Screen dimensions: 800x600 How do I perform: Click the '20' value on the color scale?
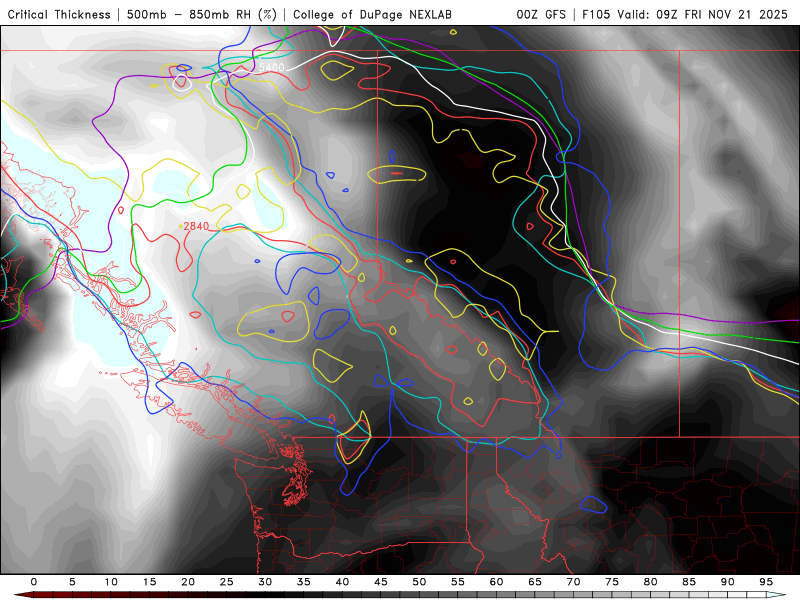(x=188, y=582)
